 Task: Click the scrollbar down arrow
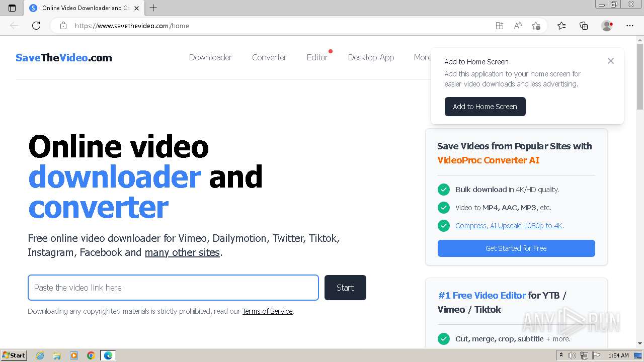click(640, 343)
